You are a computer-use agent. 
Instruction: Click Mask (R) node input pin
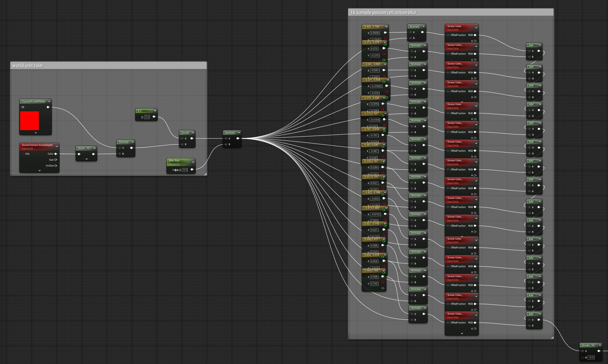[79, 154]
